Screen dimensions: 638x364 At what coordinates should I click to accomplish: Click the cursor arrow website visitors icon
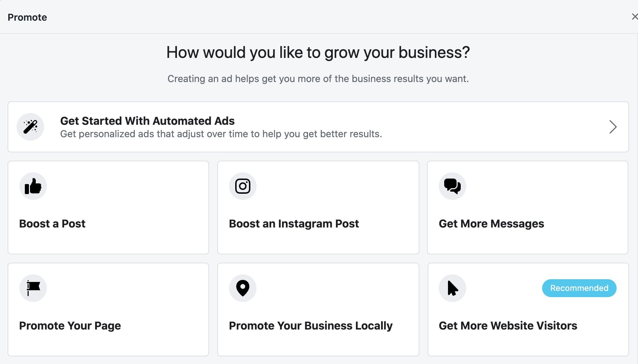click(452, 288)
